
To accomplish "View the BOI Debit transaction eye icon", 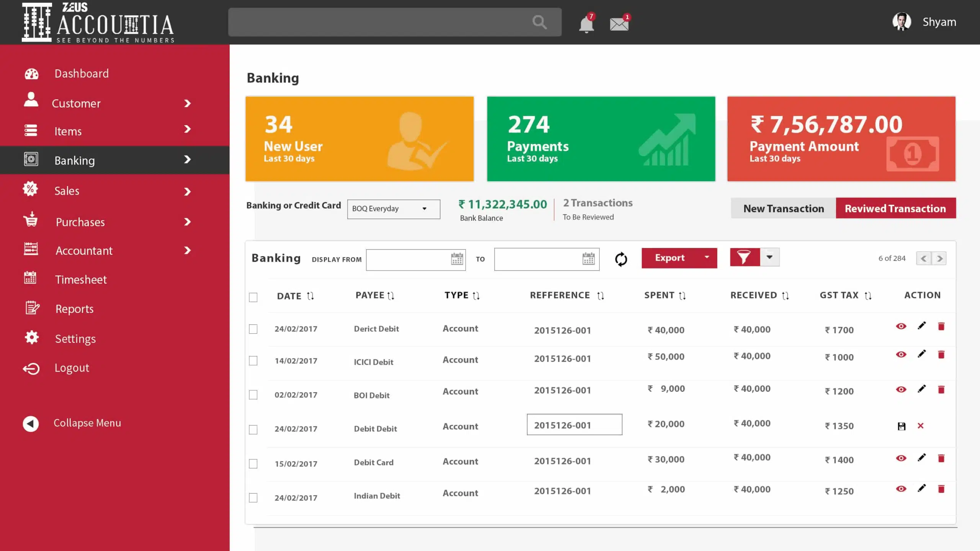I will click(901, 390).
